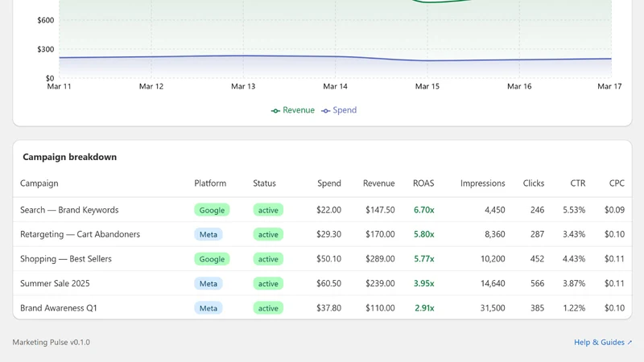The width and height of the screenshot is (644, 362).
Task: Sort table by Impressions column header
Action: click(482, 183)
